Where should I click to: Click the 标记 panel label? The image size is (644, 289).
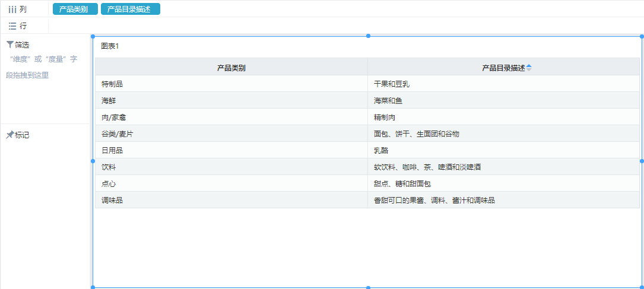tap(22, 135)
